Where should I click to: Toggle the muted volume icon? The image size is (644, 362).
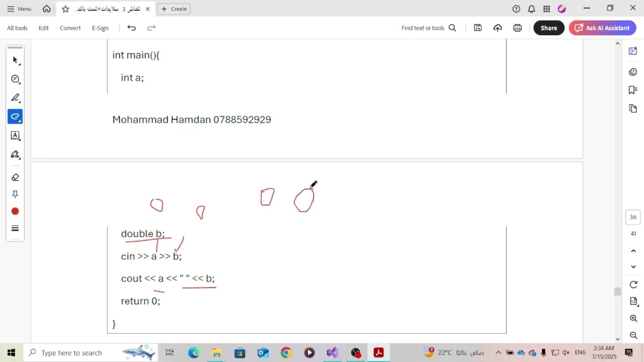click(x=566, y=352)
